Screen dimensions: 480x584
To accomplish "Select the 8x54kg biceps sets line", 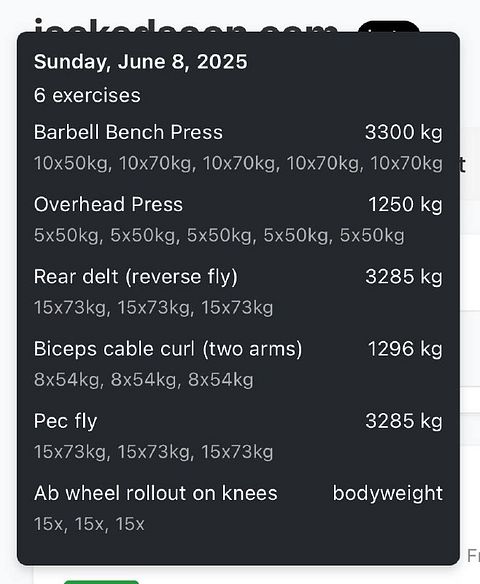I will pyautogui.click(x=144, y=380).
